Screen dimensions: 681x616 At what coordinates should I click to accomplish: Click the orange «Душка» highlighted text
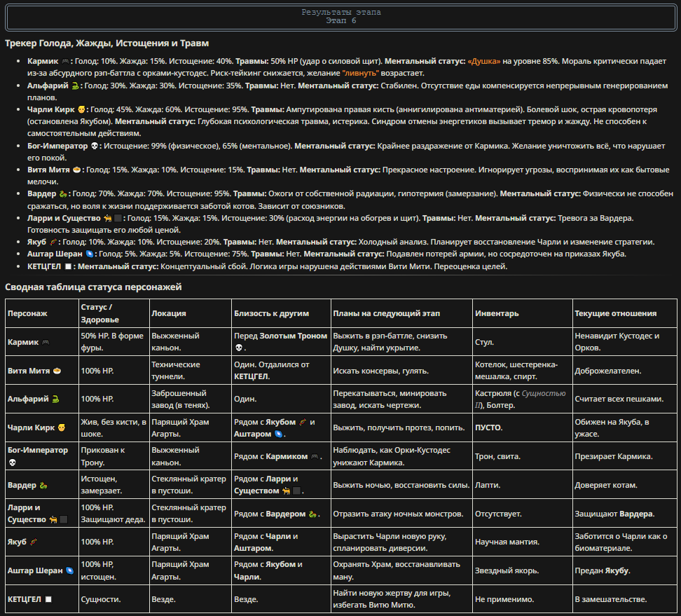coord(484,61)
